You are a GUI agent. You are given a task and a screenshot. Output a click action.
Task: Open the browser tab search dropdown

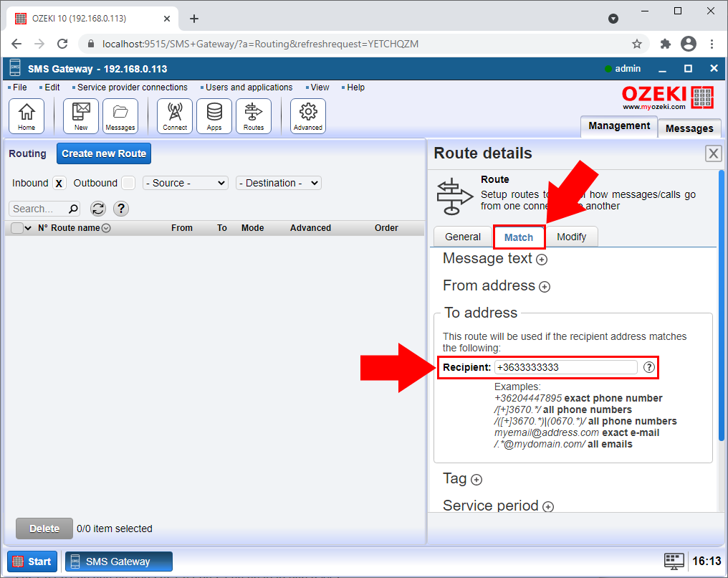(x=613, y=19)
